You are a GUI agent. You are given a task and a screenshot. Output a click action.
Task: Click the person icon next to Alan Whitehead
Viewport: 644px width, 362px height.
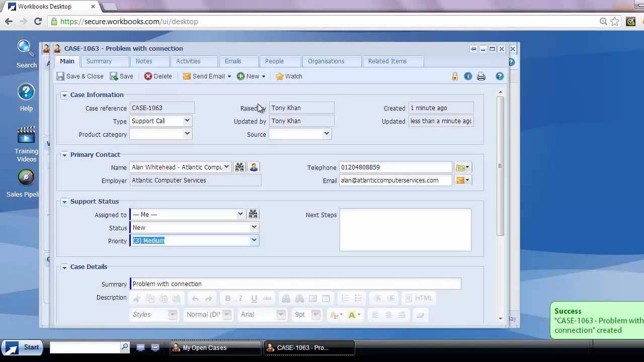254,166
